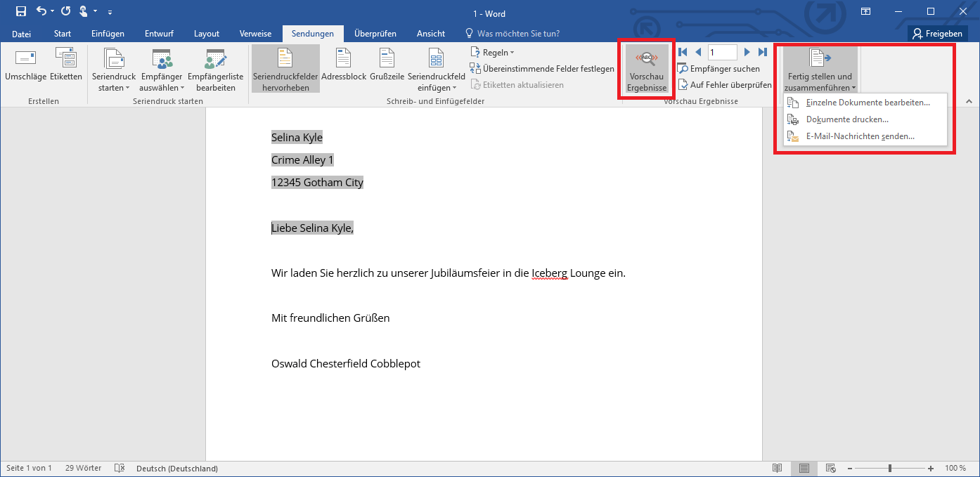Open Fertig stellen und zusammenführen menu
This screenshot has width=980, height=477.
tap(819, 69)
